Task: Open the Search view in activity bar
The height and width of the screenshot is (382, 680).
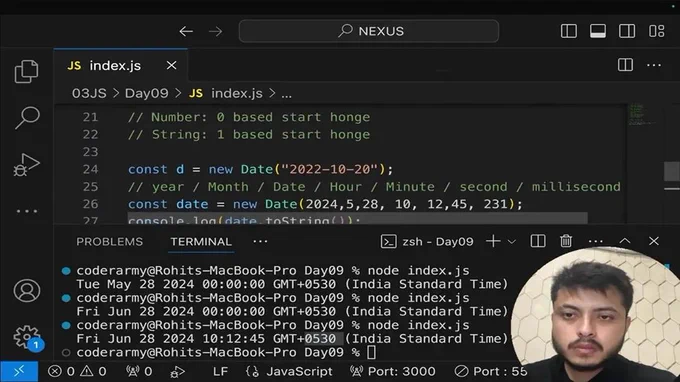Action: [26, 118]
